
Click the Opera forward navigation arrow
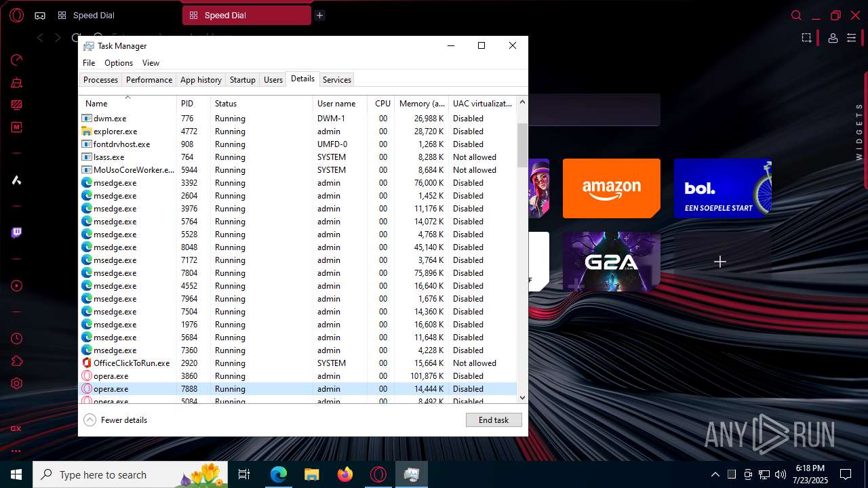58,38
